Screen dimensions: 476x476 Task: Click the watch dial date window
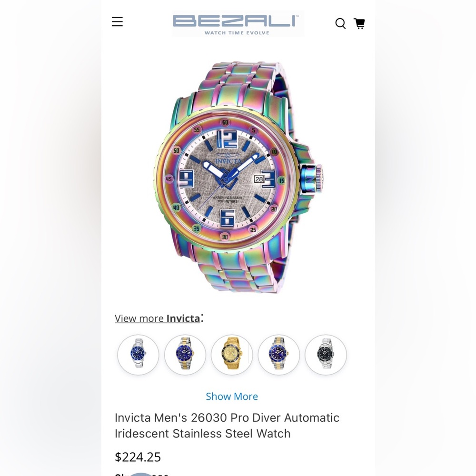(259, 179)
